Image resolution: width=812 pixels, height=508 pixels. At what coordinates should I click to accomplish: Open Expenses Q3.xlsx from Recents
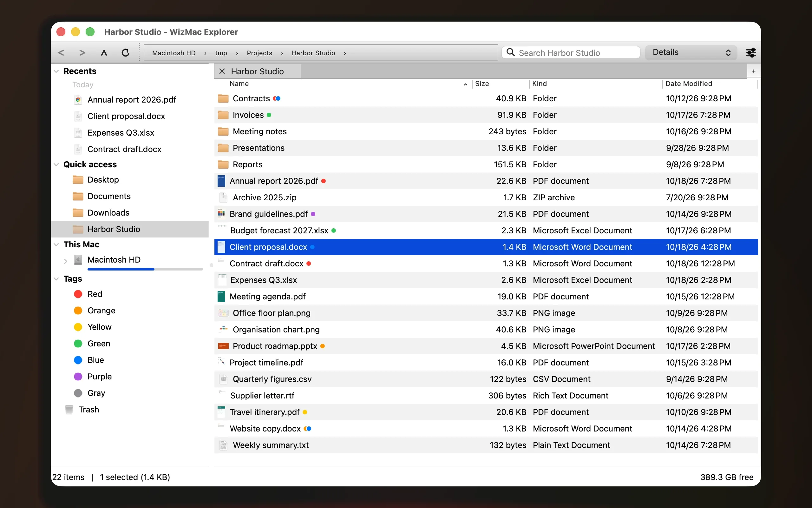coord(121,133)
